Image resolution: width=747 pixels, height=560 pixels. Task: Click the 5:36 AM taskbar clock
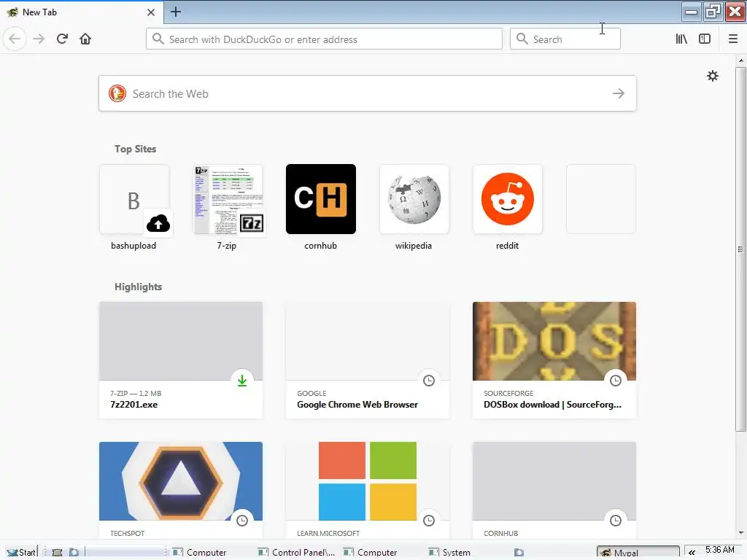720,550
